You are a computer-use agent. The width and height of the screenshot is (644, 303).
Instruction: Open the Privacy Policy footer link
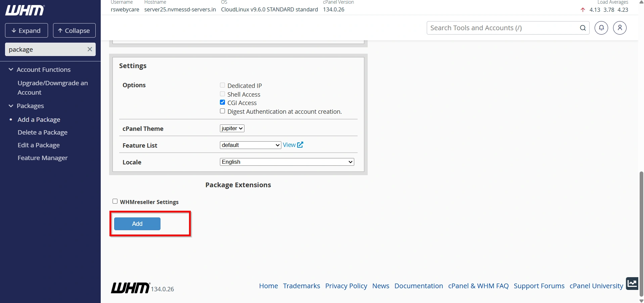[346, 286]
